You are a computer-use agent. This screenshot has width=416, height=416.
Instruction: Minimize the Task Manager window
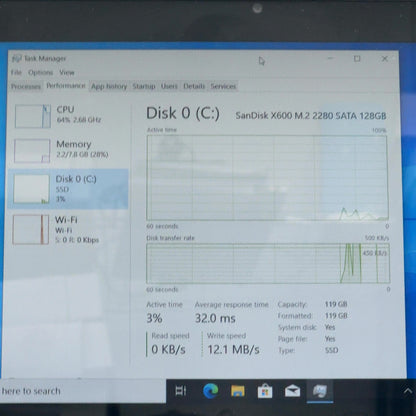pos(330,59)
